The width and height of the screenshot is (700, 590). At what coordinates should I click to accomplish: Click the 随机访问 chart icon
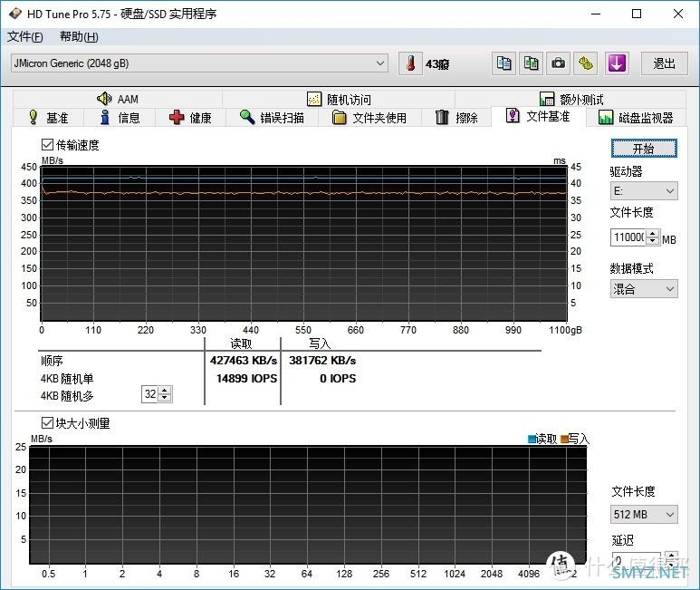(314, 99)
